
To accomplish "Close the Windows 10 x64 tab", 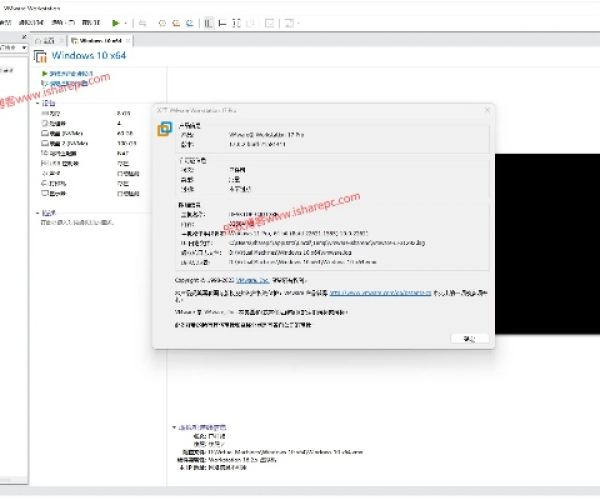I will click(x=128, y=41).
